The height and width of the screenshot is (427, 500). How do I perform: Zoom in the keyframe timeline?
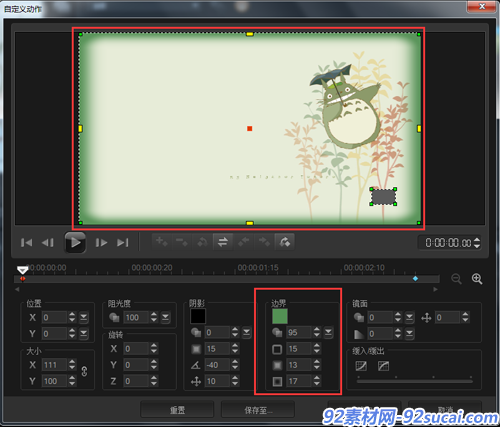tap(477, 279)
